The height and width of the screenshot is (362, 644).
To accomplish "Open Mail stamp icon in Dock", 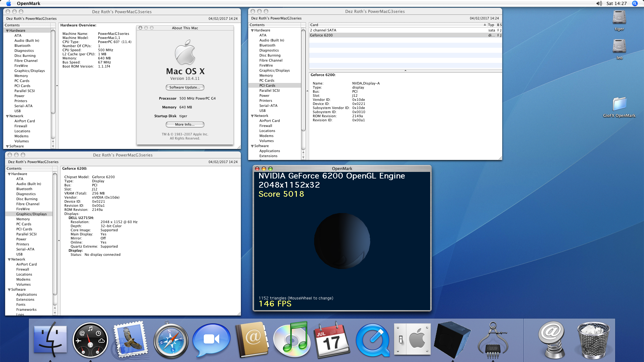I will (130, 339).
